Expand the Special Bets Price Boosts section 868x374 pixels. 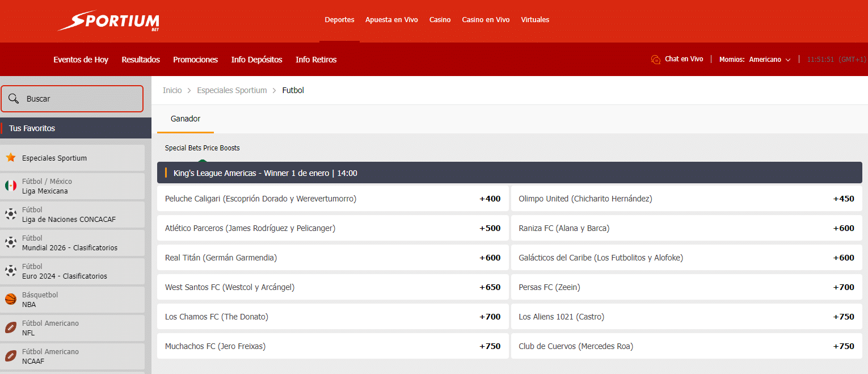[x=203, y=148]
